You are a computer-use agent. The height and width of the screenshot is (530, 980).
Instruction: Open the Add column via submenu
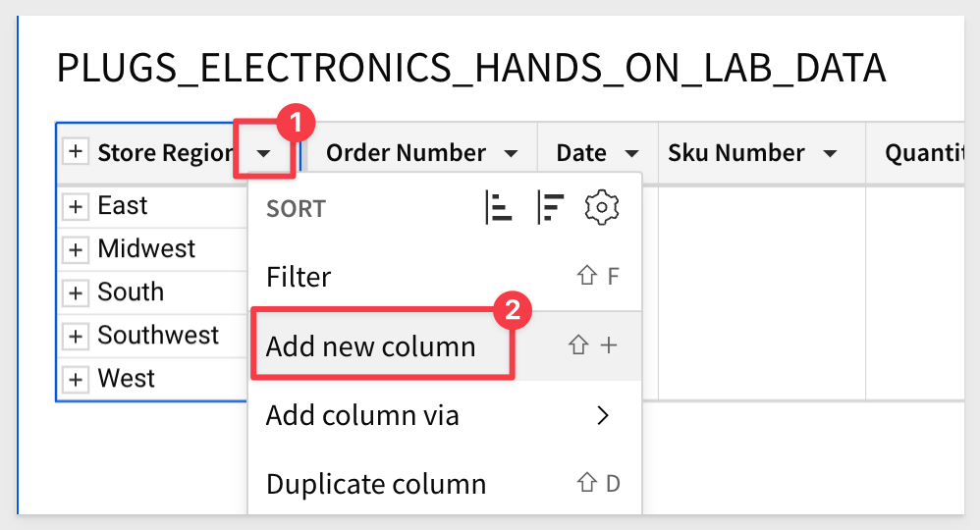tap(445, 415)
